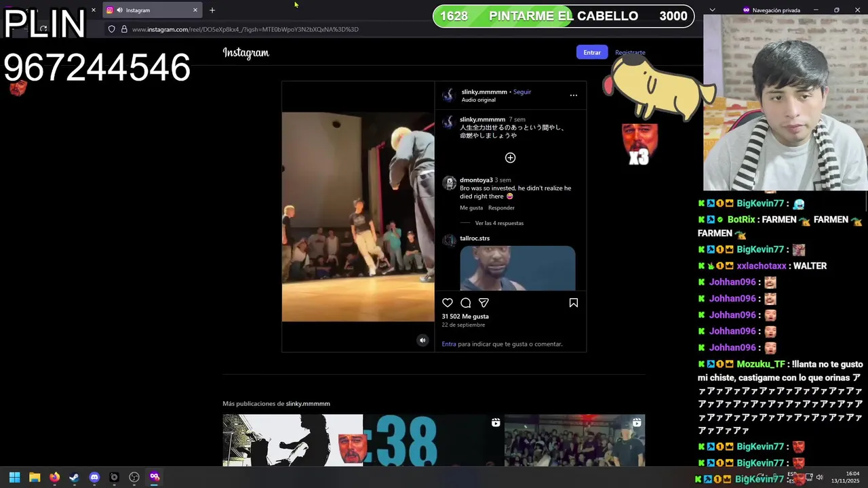Screen dimensions: 868x488
Task: Click dmontoya3's profile avatar
Action: 449,183
